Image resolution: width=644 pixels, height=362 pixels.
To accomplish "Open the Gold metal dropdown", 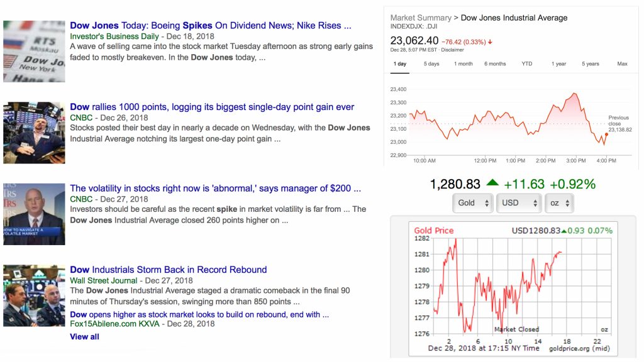I will (472, 203).
